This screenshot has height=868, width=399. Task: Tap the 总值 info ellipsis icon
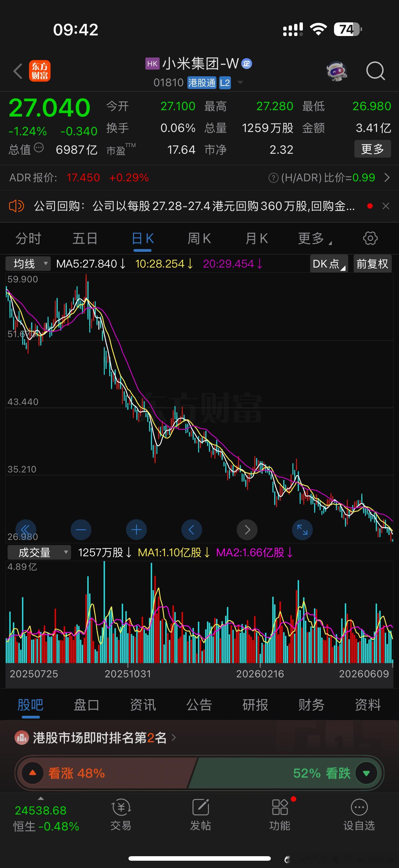(39, 148)
